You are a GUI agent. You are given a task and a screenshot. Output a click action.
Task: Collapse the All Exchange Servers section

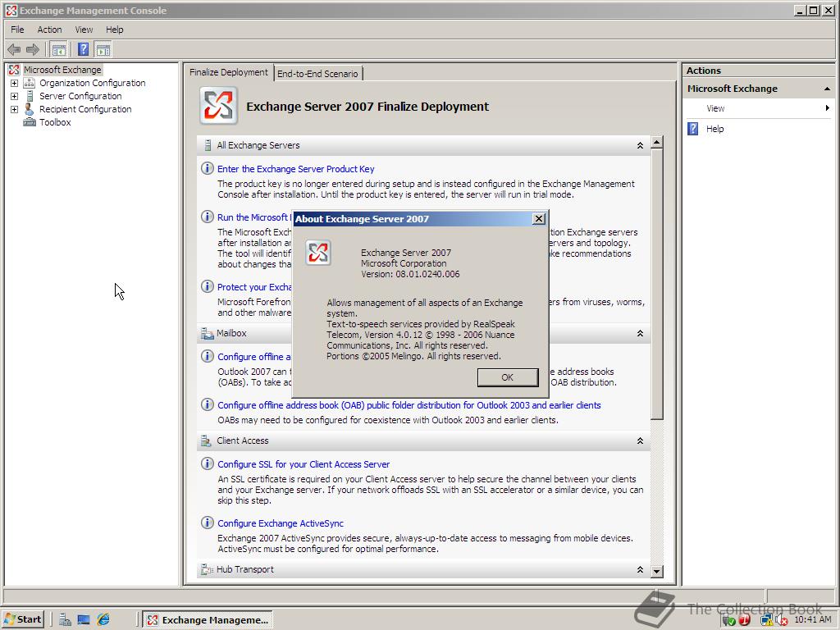[640, 146]
